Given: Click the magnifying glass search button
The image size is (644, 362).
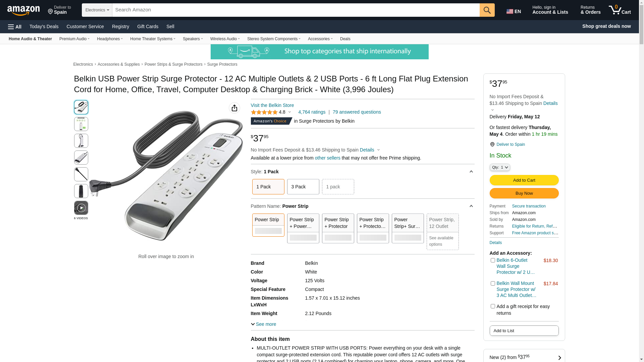Looking at the screenshot, I should [487, 10].
